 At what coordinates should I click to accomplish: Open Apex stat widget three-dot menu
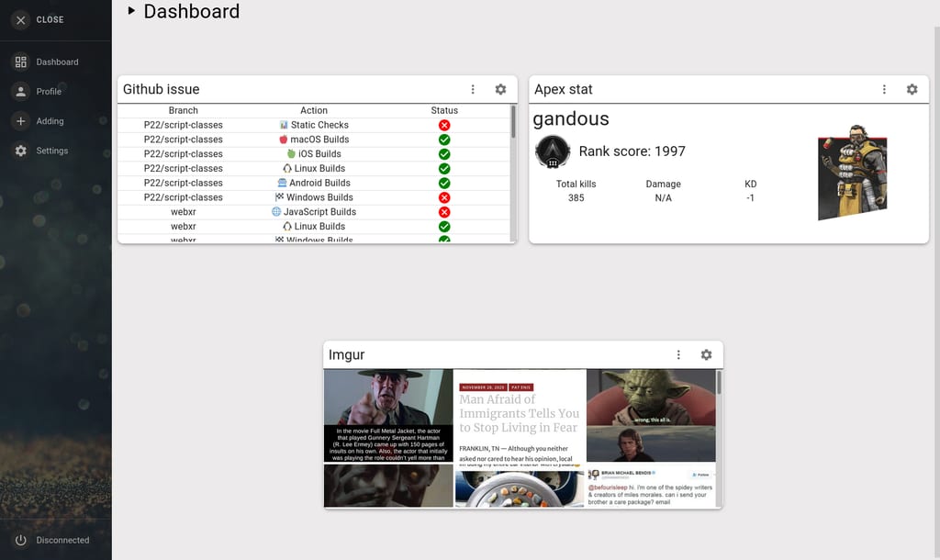pos(884,89)
